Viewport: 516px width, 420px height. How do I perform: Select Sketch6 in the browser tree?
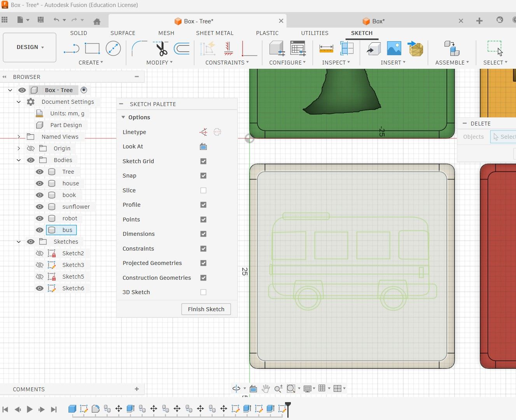pyautogui.click(x=73, y=288)
